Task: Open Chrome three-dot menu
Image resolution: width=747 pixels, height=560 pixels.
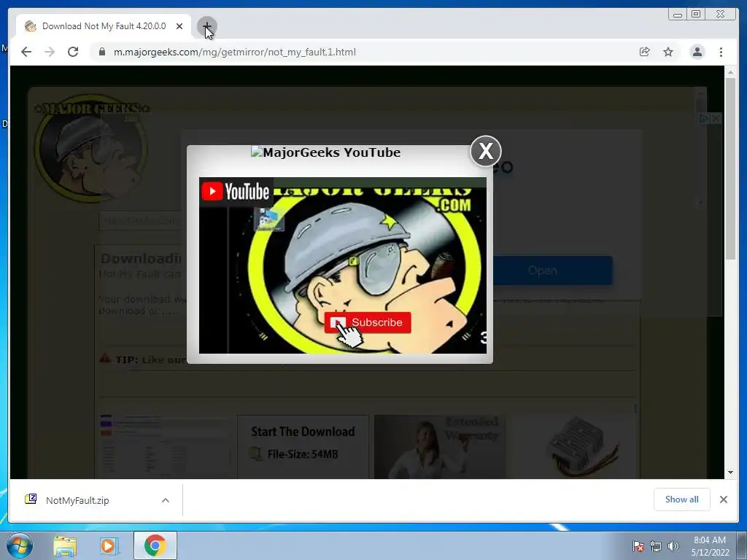Action: click(x=721, y=52)
